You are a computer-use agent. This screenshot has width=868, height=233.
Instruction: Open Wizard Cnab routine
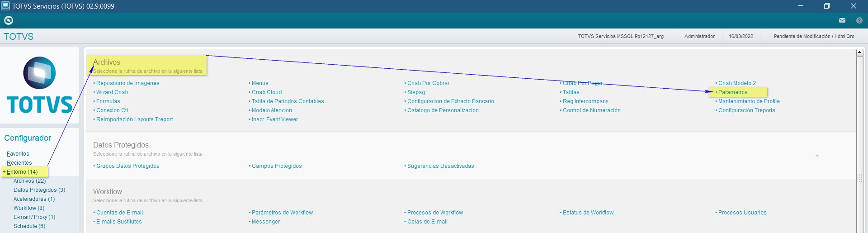pos(112,92)
